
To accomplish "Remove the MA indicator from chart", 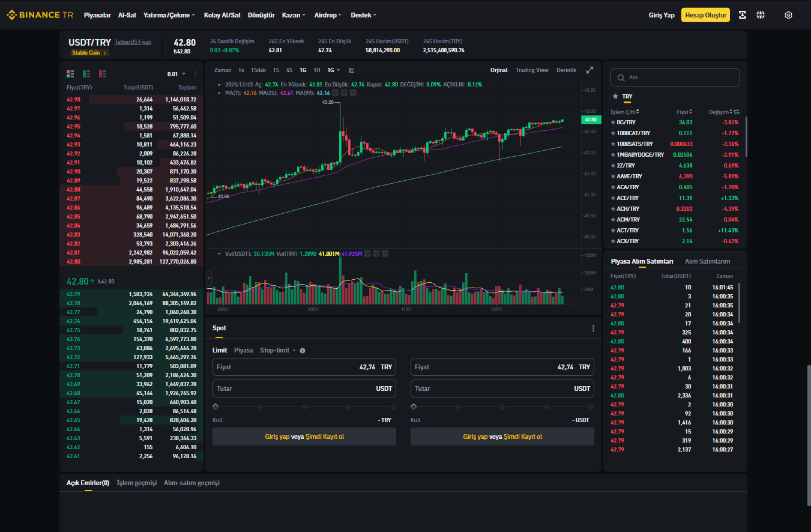I will [353, 93].
